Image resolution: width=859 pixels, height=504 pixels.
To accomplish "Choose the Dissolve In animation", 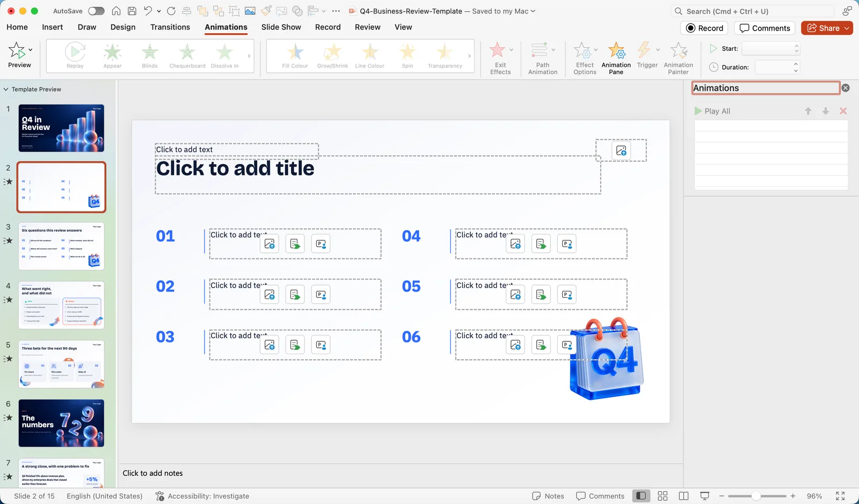I will [224, 56].
